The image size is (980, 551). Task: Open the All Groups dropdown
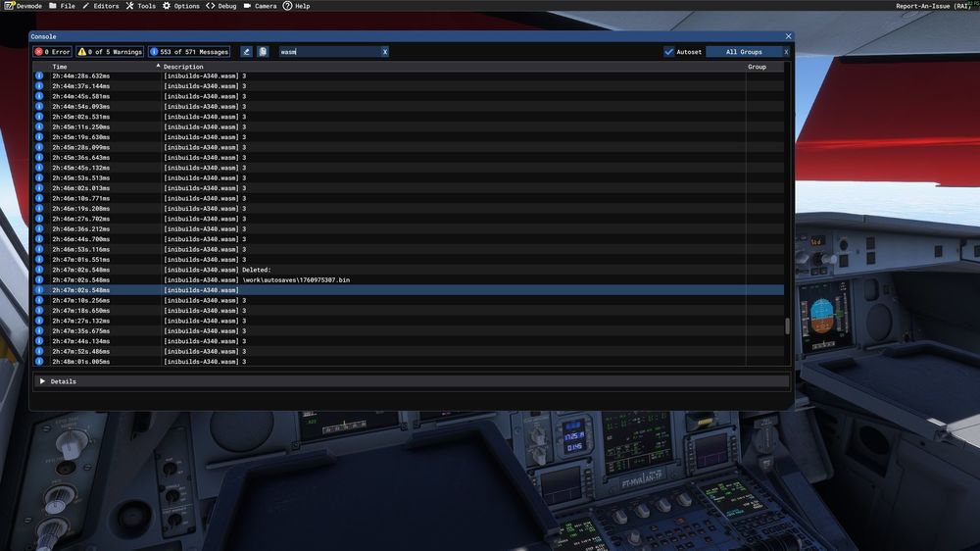[744, 52]
